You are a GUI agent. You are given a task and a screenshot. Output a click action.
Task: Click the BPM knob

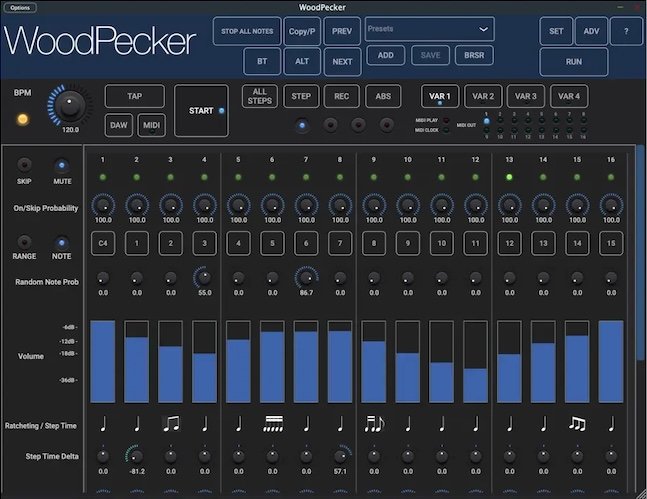69,106
